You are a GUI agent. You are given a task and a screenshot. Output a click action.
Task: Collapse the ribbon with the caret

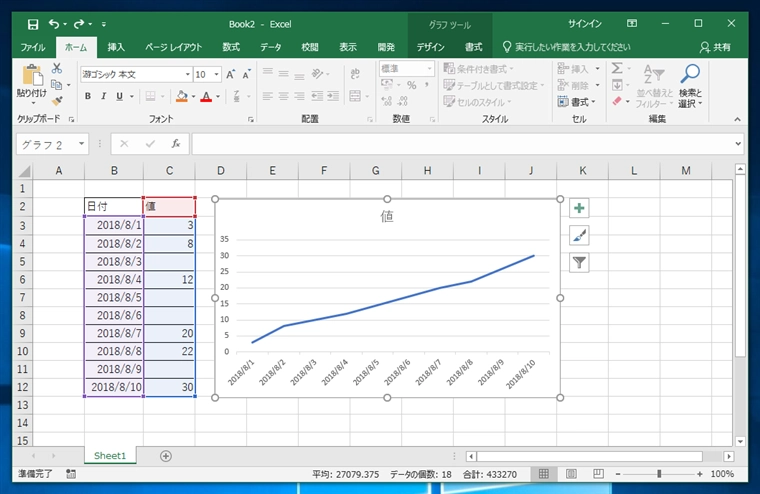[x=737, y=119]
